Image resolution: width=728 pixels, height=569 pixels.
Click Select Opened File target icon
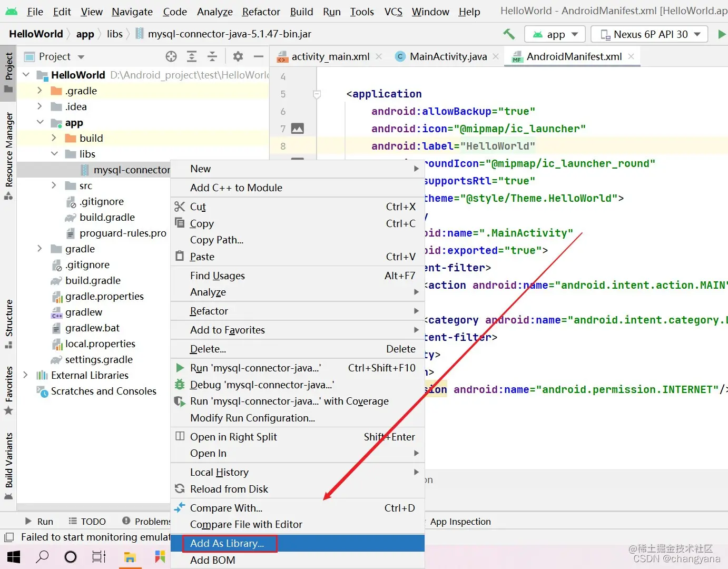click(171, 56)
